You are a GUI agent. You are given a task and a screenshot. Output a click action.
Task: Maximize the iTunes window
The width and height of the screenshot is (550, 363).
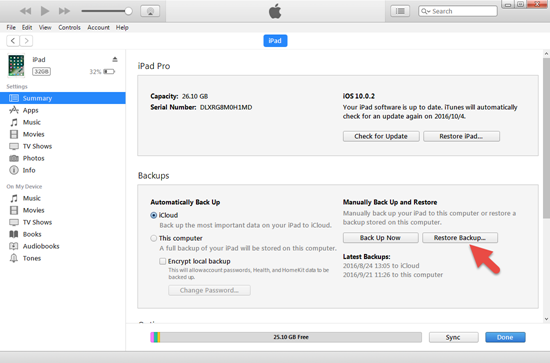tap(520, 4)
